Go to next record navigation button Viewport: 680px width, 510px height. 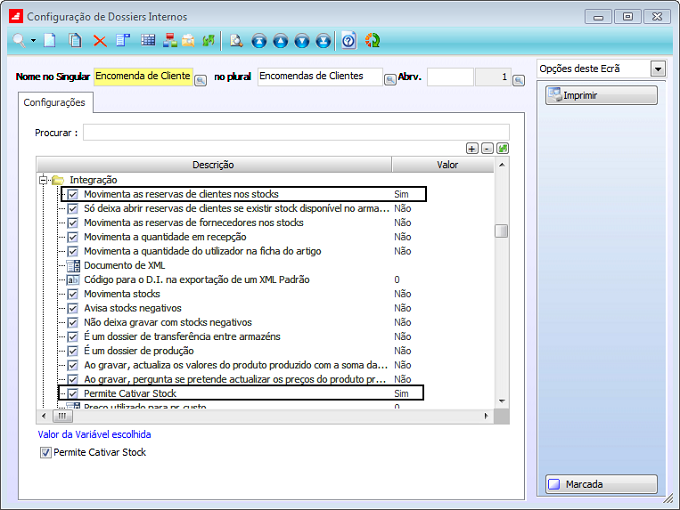[302, 41]
